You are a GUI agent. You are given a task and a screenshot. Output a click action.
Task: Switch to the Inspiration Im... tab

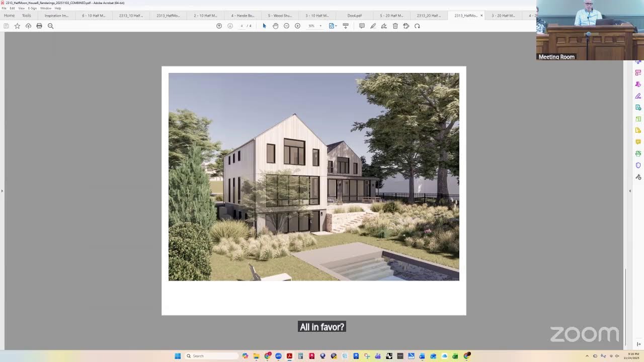[x=56, y=16]
